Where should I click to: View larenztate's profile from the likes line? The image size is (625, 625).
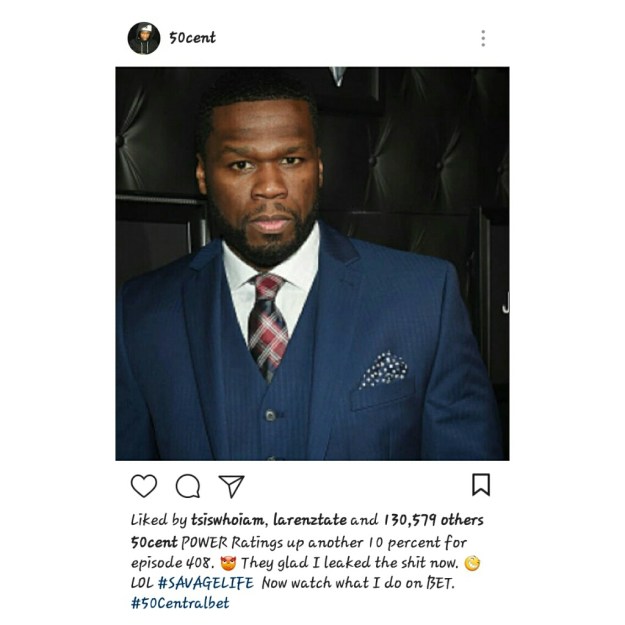coord(310,520)
